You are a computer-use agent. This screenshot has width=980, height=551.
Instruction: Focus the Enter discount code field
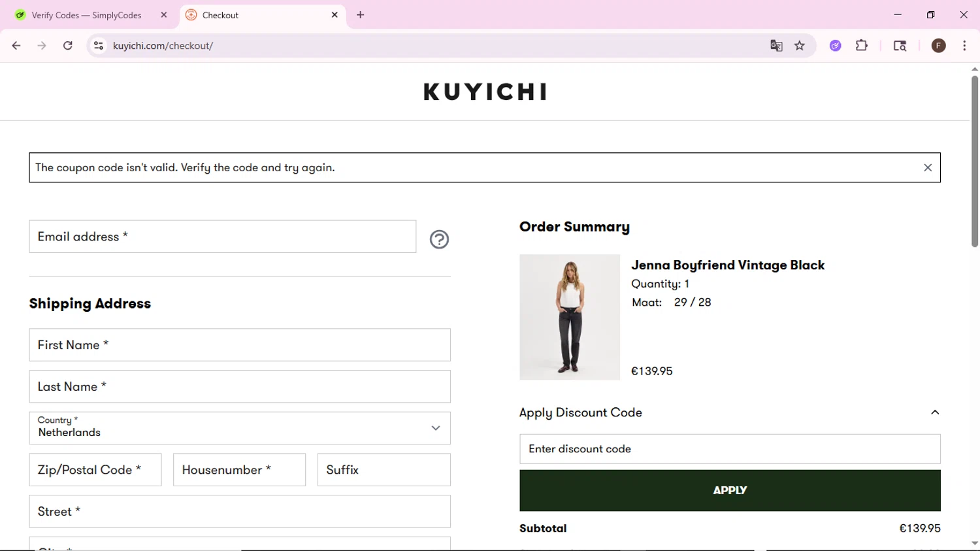tap(730, 449)
